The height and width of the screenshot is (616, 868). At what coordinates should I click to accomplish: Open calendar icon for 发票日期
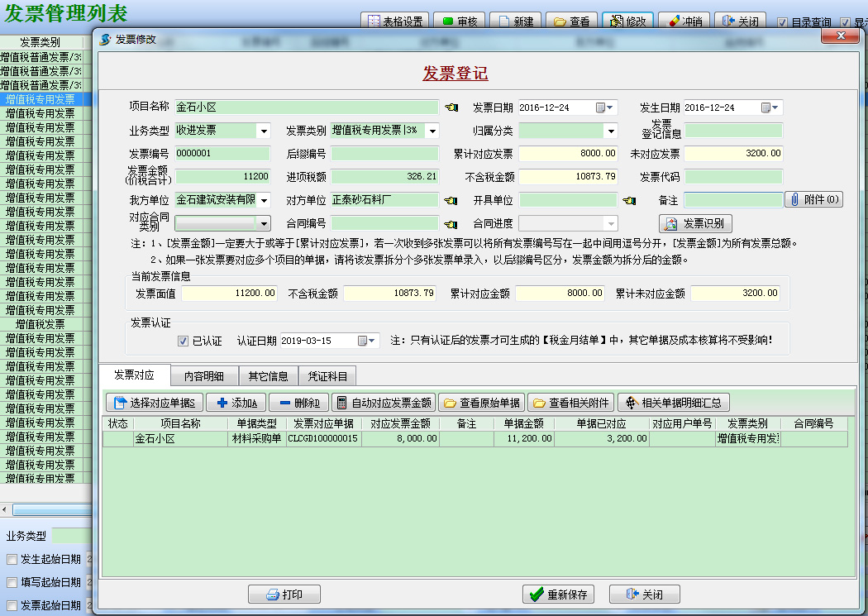click(x=600, y=107)
